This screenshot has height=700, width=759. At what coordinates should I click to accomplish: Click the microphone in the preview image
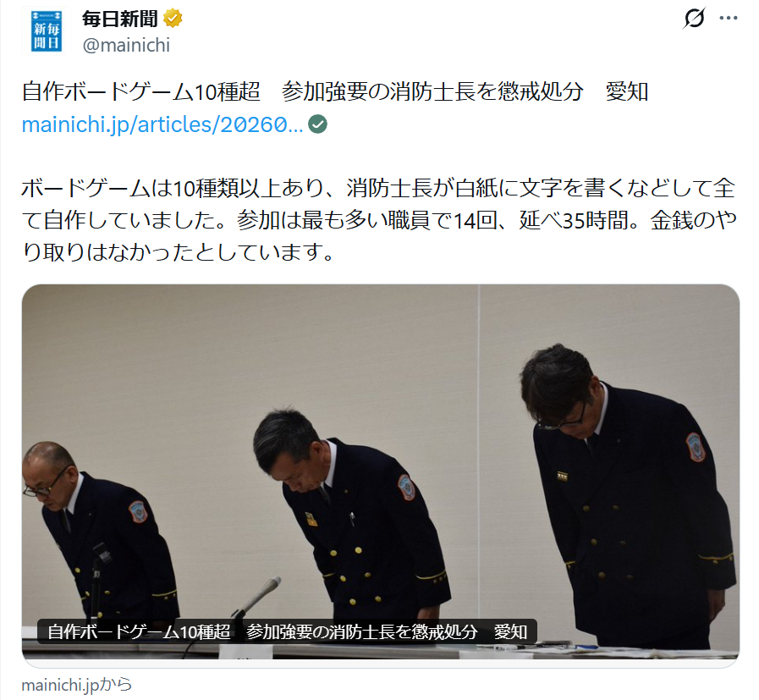[256, 598]
